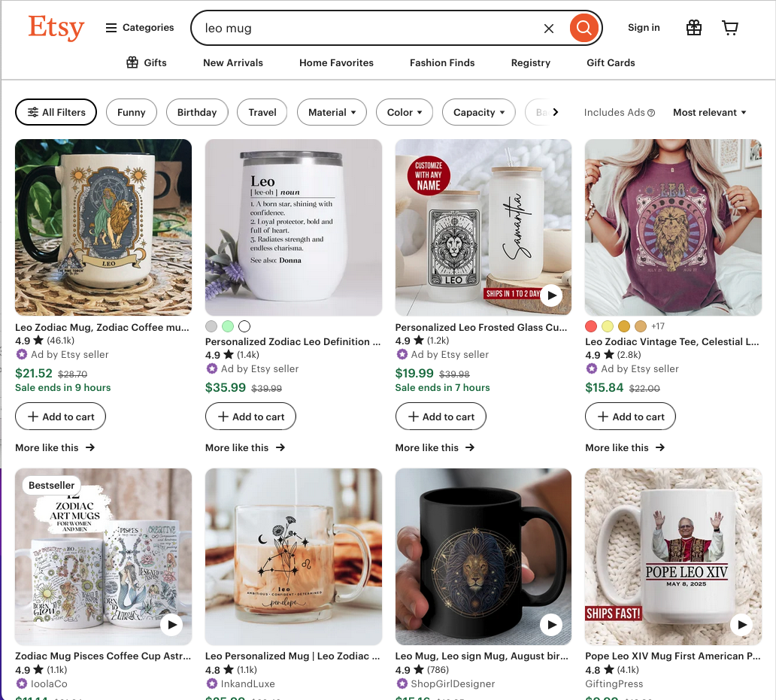Add Leo Zodiac Mug to cart

(60, 417)
